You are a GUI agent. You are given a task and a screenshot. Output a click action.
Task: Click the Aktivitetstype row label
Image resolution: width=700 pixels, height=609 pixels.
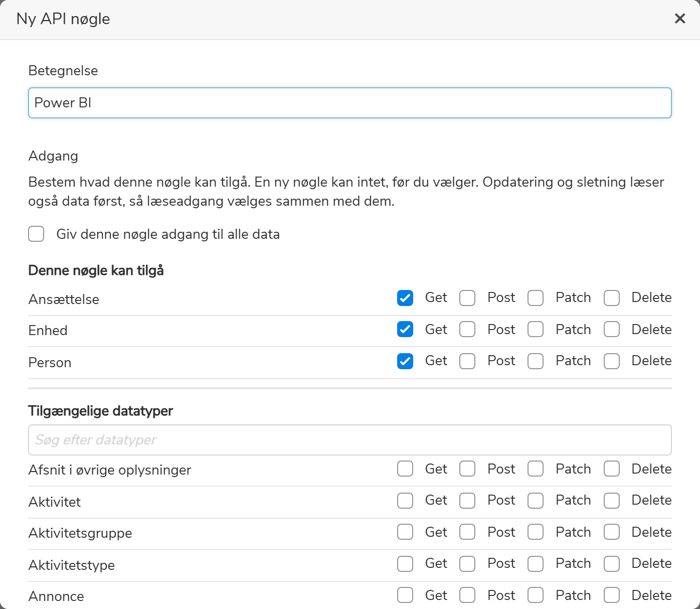[x=72, y=565]
